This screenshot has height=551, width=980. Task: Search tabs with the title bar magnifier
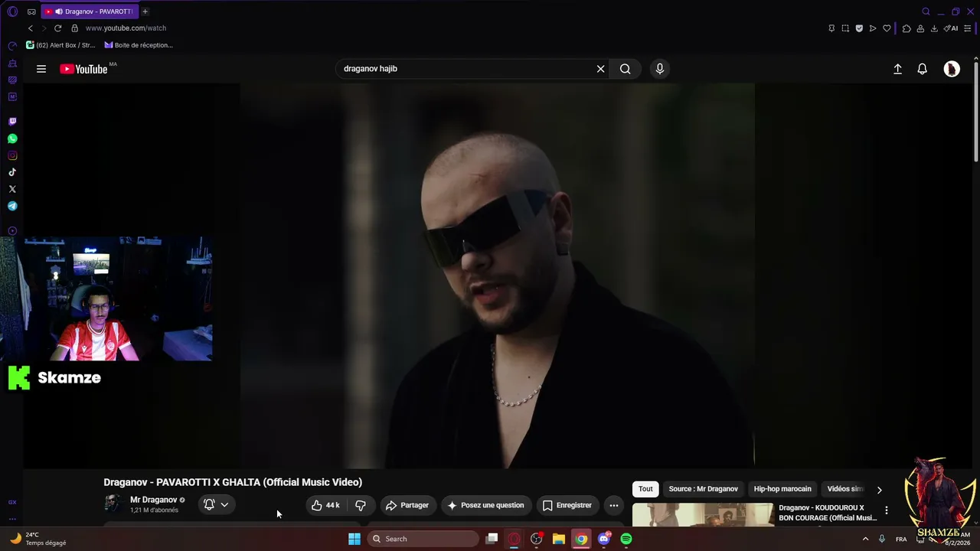pos(926,11)
